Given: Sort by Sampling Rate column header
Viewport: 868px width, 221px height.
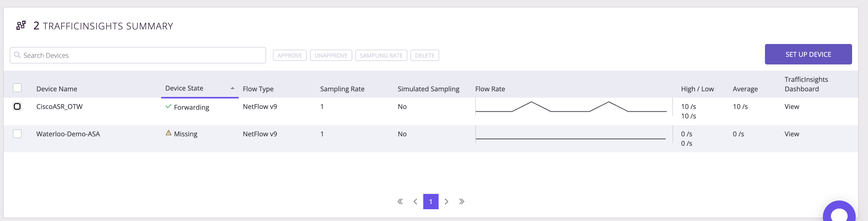Looking at the screenshot, I should click(x=342, y=89).
